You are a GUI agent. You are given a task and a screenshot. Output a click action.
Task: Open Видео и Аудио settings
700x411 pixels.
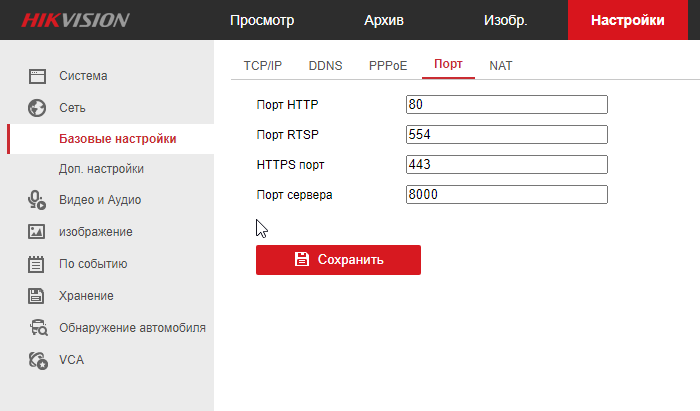pyautogui.click(x=100, y=200)
